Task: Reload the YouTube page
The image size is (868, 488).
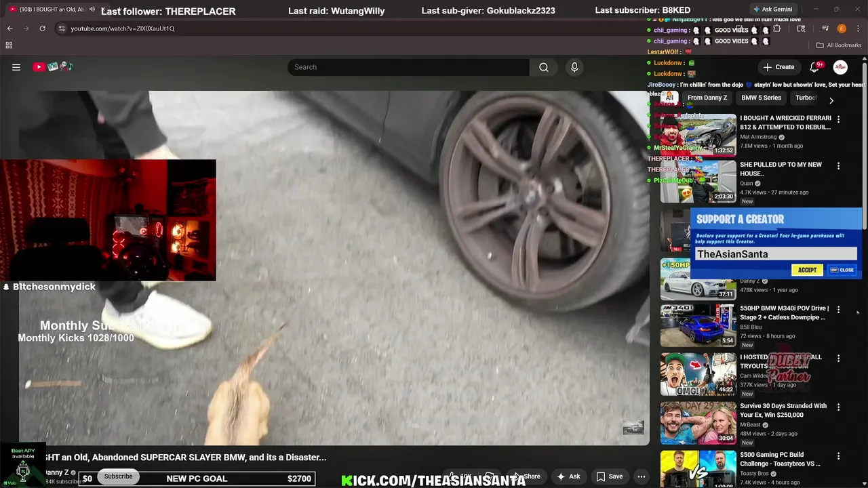Action: tap(42, 28)
